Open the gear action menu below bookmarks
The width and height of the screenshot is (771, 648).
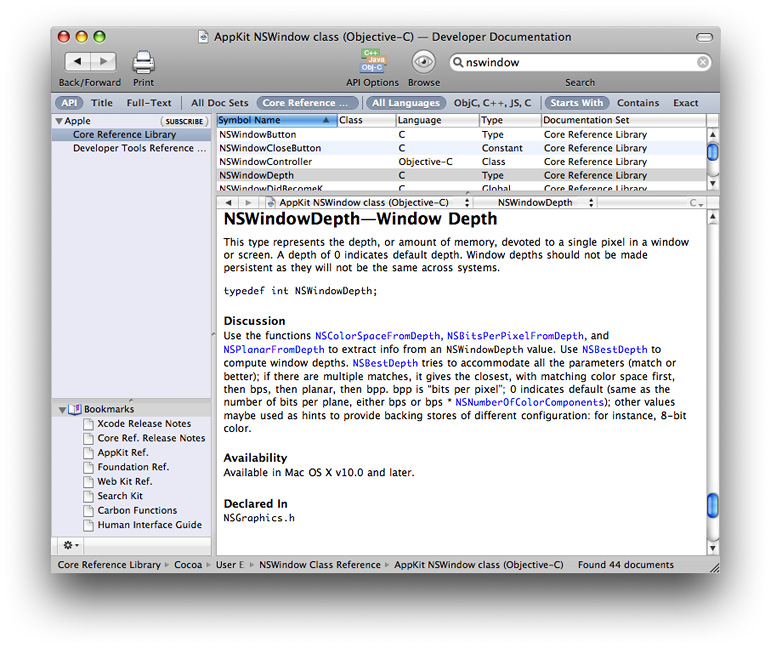pos(70,545)
